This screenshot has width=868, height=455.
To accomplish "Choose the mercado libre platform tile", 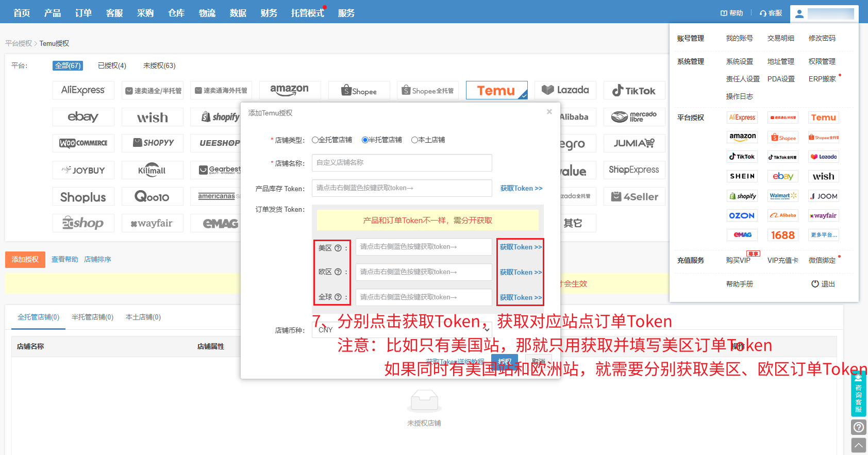I will click(635, 117).
